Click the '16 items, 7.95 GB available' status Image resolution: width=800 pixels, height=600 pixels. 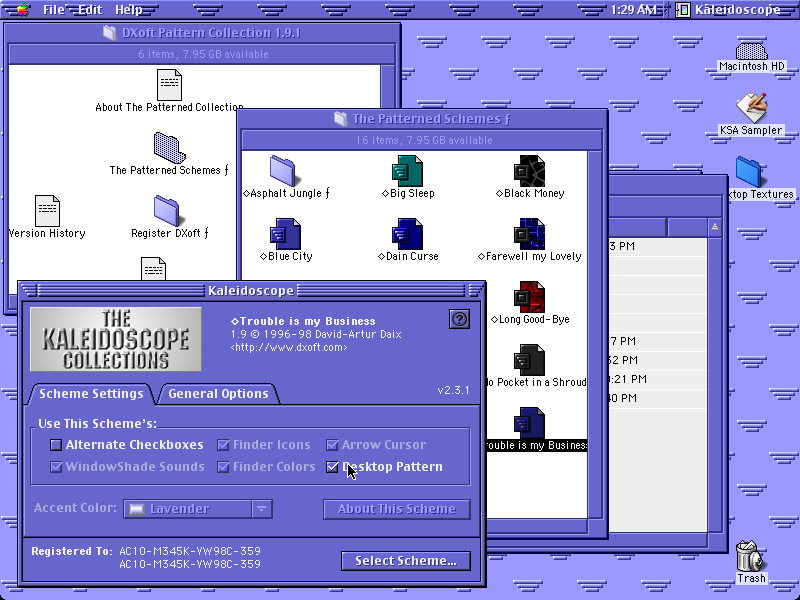pyautogui.click(x=424, y=140)
